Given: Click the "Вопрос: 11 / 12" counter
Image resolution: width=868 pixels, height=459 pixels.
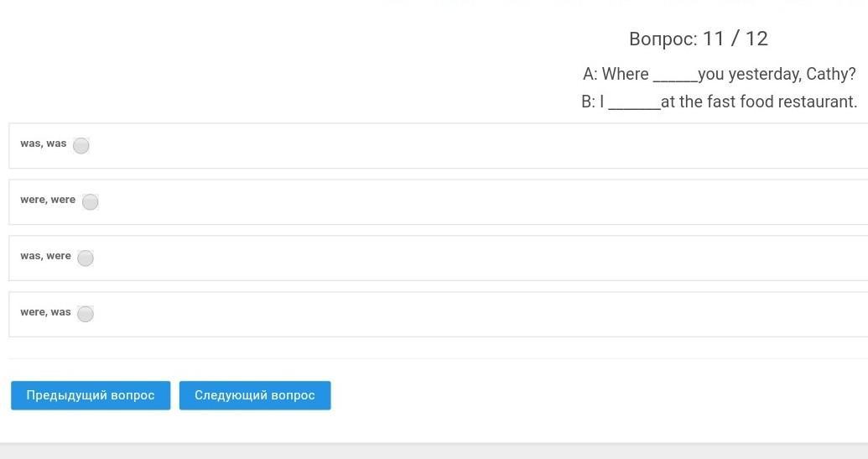Looking at the screenshot, I should pos(698,39).
